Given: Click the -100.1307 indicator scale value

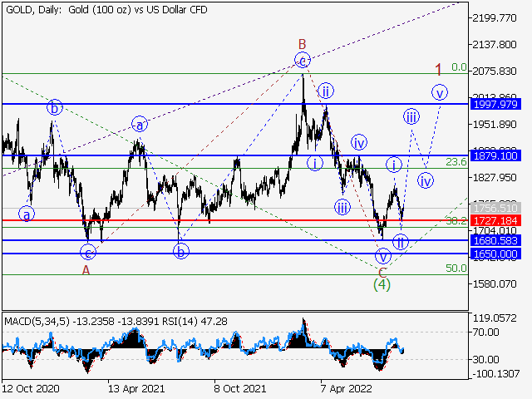Looking at the screenshot, I should 496,374.
